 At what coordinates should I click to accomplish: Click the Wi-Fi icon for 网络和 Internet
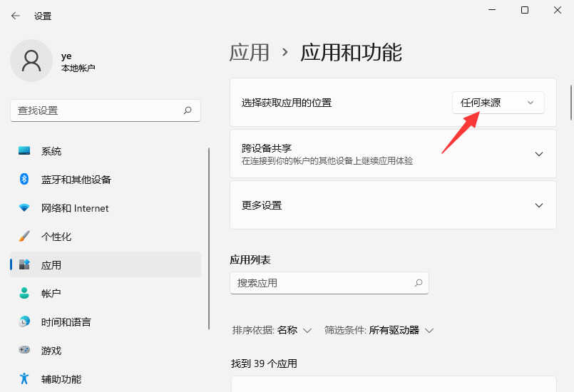[x=24, y=208]
